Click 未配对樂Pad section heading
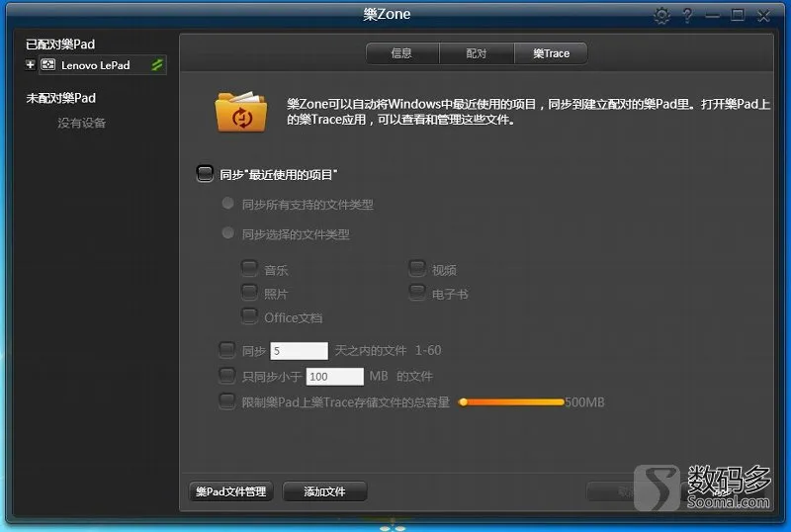 click(61, 98)
